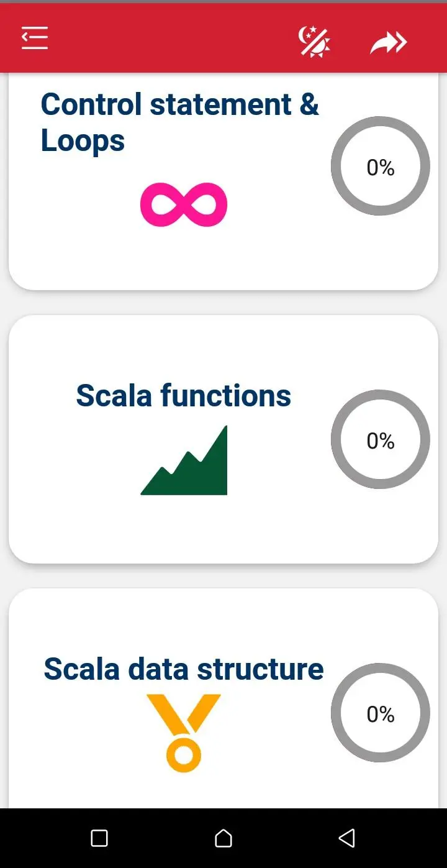Tap the 0% text in Scala functions

coord(380,441)
